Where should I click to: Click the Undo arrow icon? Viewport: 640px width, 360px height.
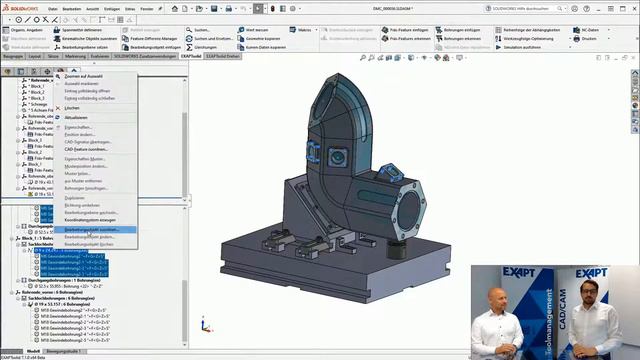click(x=243, y=9)
